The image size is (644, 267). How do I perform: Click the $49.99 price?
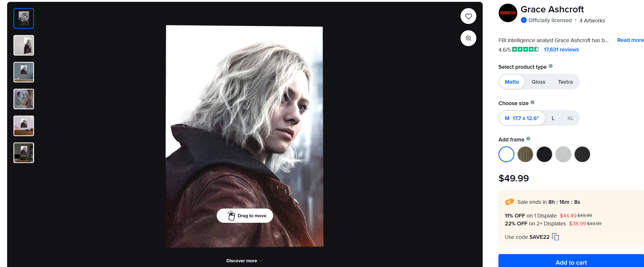tap(514, 178)
